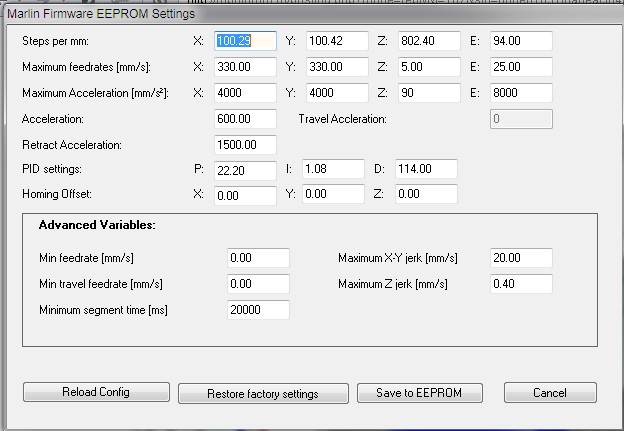
Task: Focus Maximum Acceleration Y field
Action: coord(336,93)
